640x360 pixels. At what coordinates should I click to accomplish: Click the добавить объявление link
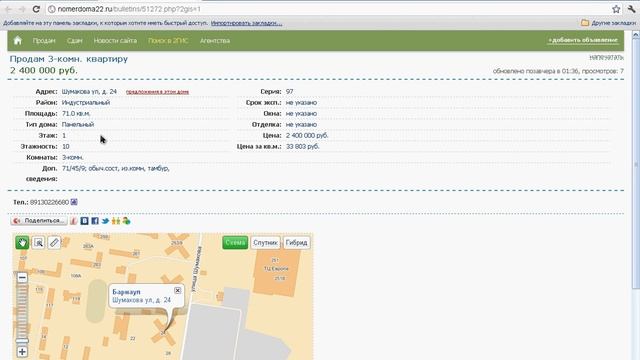pos(583,40)
